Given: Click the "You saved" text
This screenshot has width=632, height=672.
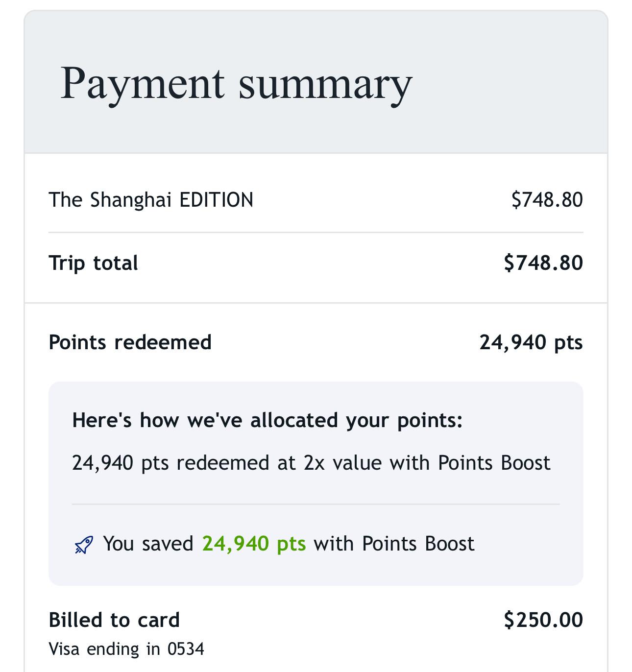Looking at the screenshot, I should coord(148,544).
